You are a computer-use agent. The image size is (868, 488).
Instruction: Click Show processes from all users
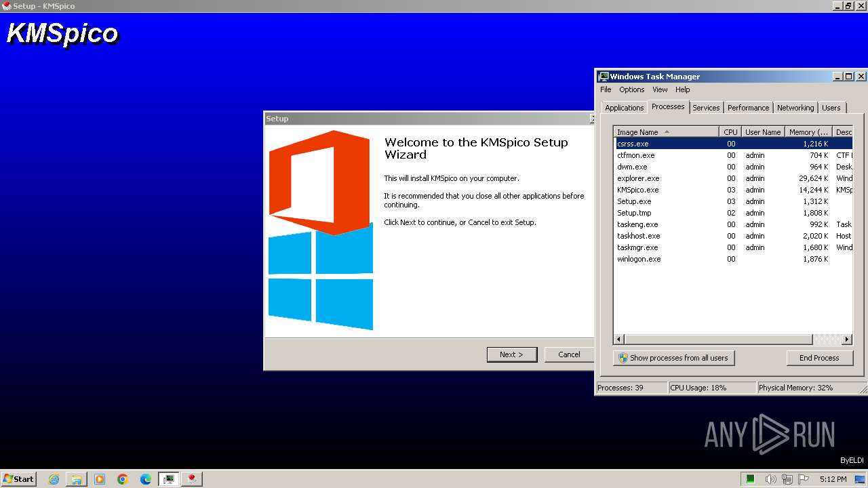pyautogui.click(x=674, y=358)
